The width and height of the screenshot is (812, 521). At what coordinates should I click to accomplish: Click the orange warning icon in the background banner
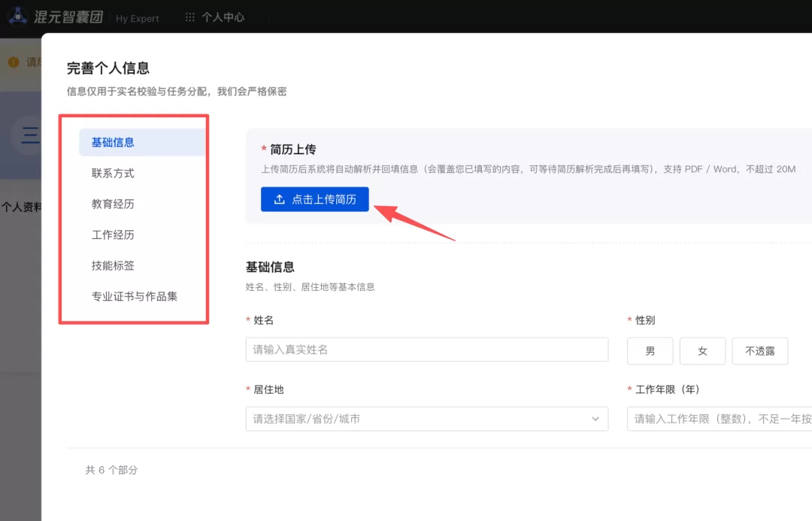coord(14,62)
